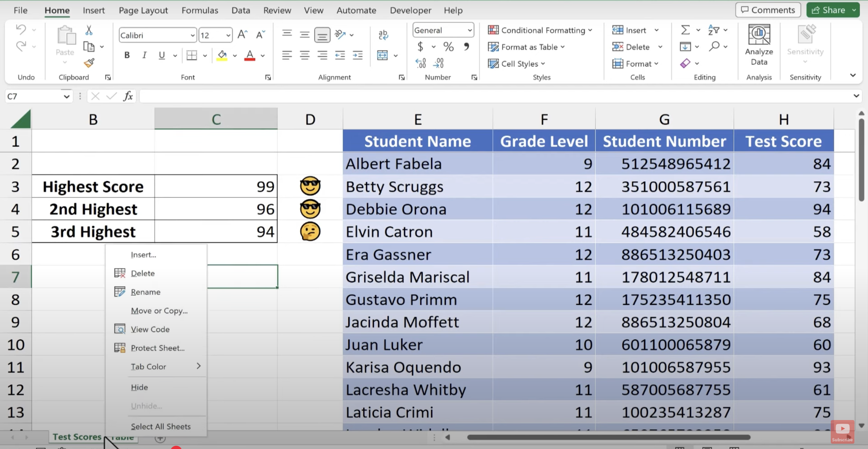Click the Cut scissors icon

click(x=89, y=30)
